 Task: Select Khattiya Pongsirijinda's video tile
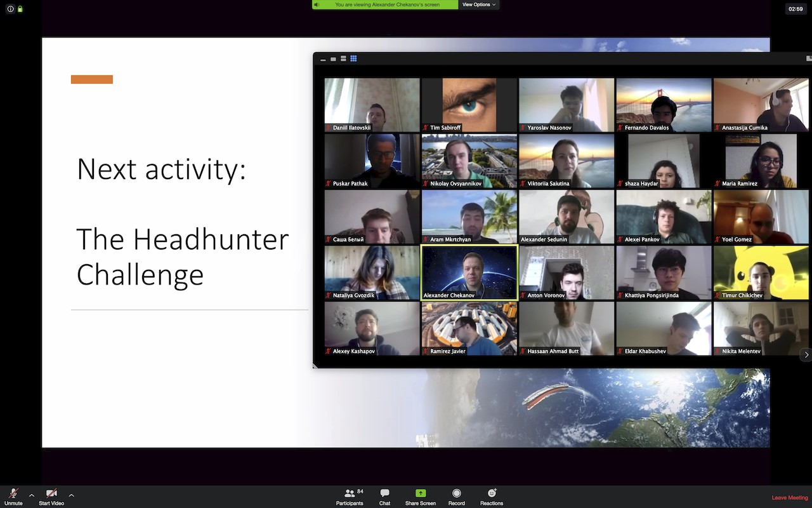(664, 272)
